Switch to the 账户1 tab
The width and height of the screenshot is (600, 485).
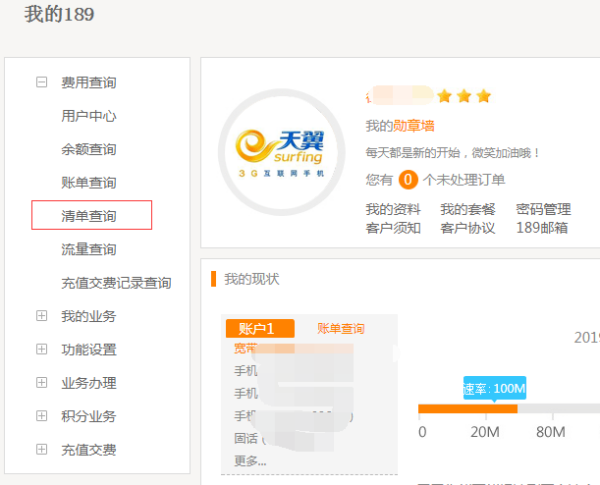click(x=259, y=329)
